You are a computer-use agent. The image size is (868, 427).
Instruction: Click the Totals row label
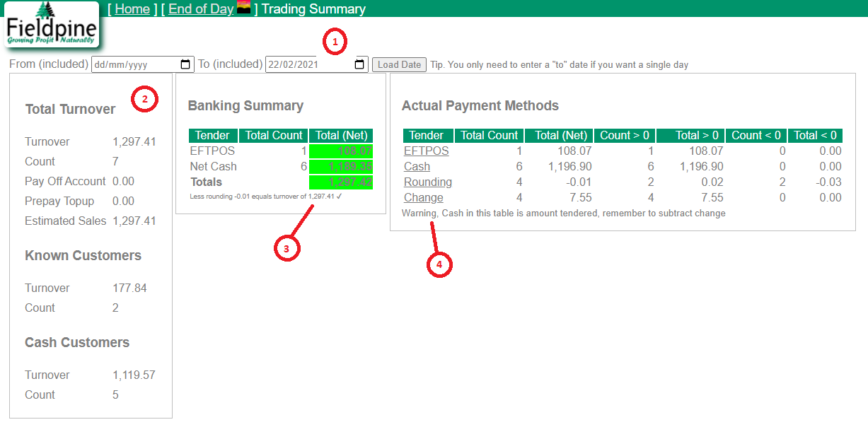coord(206,182)
